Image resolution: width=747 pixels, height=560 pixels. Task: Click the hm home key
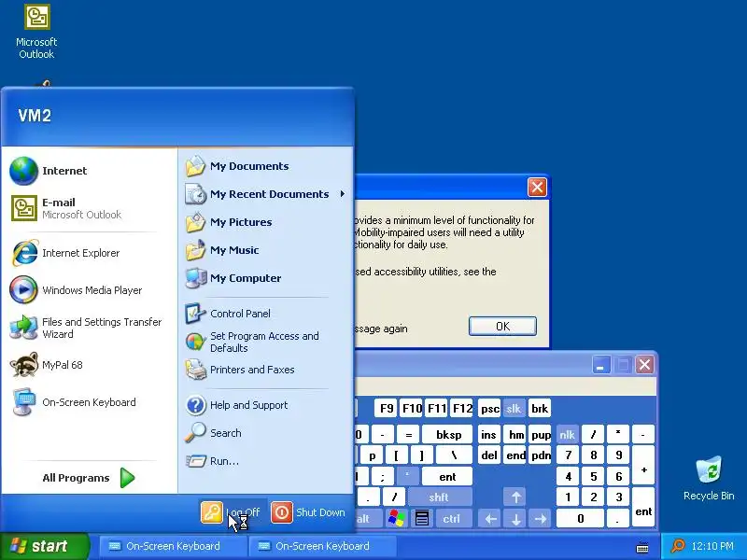[515, 435]
